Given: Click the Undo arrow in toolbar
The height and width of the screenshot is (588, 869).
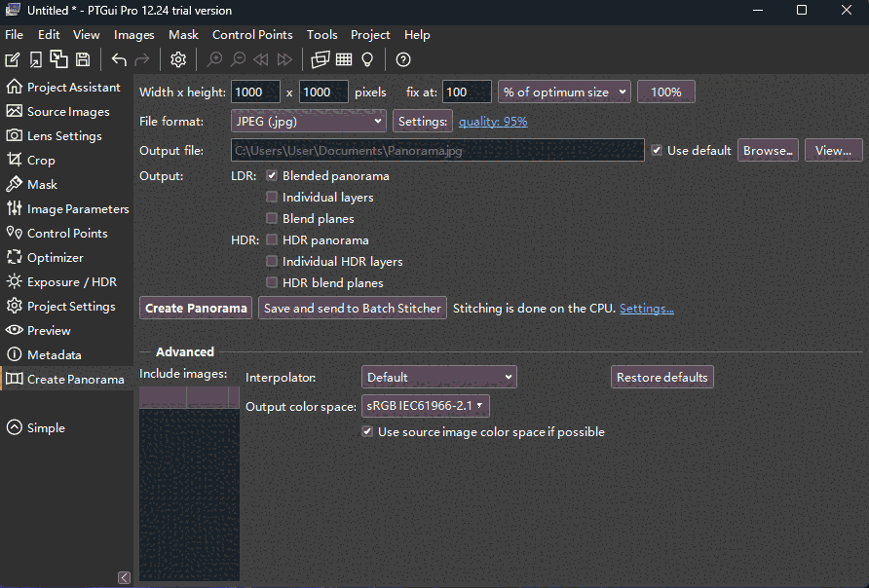Looking at the screenshot, I should [x=119, y=59].
